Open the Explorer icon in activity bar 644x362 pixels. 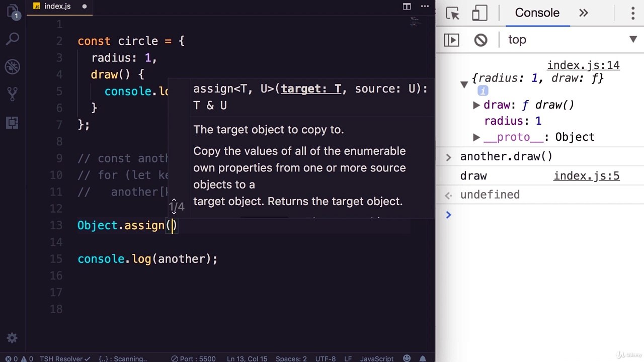[13, 11]
